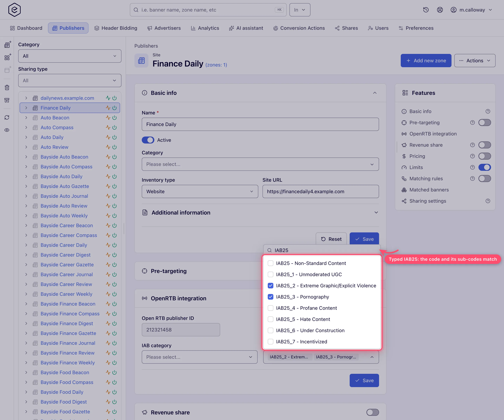This screenshot has width=504, height=420.
Task: Uncheck IAB25_3 - Pornography
Action: (x=270, y=297)
